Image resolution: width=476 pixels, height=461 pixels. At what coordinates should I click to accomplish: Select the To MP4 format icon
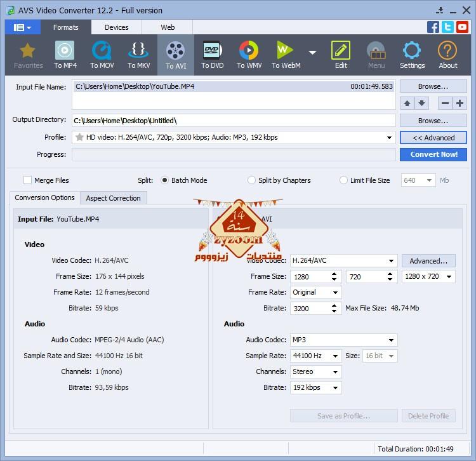pyautogui.click(x=65, y=55)
